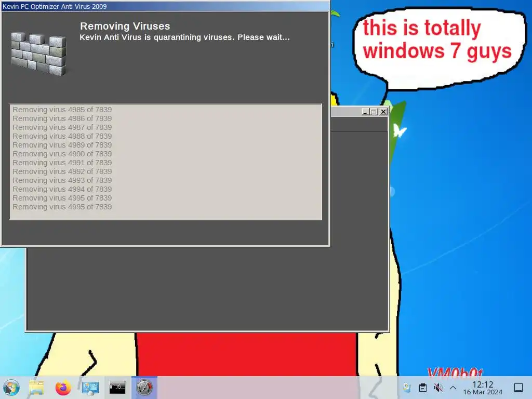
Task: Launch Firefox from the taskbar
Action: (x=63, y=388)
